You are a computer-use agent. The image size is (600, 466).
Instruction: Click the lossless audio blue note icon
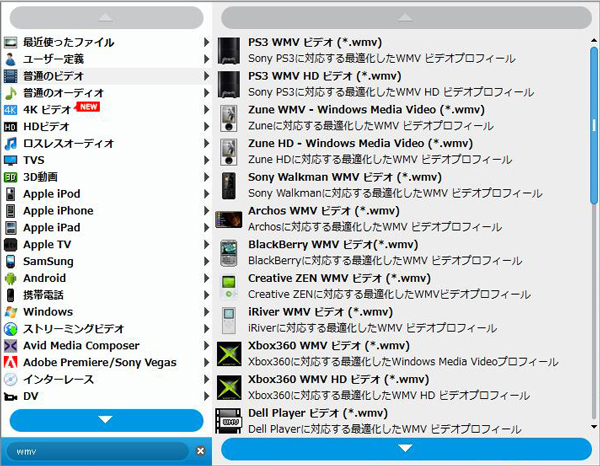click(11, 143)
